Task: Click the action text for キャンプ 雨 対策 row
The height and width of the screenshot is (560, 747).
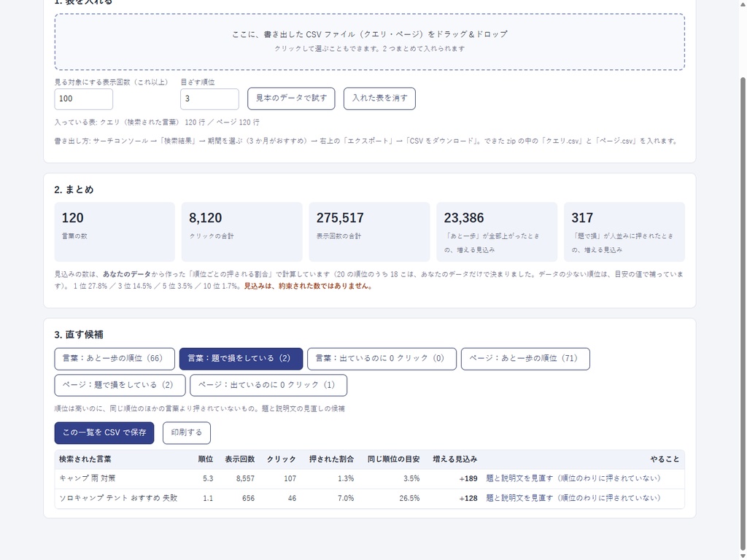Action: click(573, 478)
